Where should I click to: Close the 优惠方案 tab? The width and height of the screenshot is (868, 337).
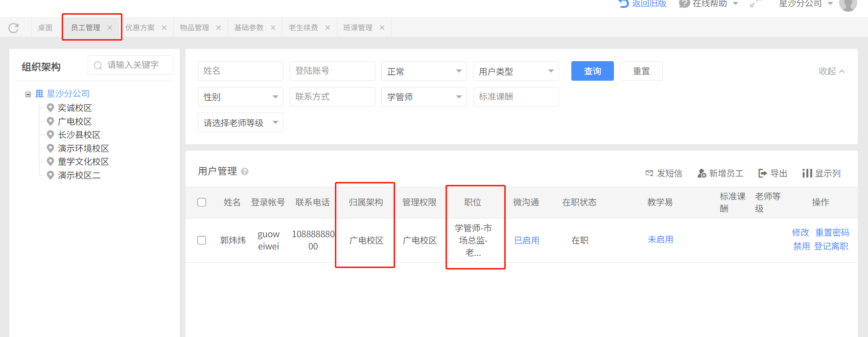[164, 28]
